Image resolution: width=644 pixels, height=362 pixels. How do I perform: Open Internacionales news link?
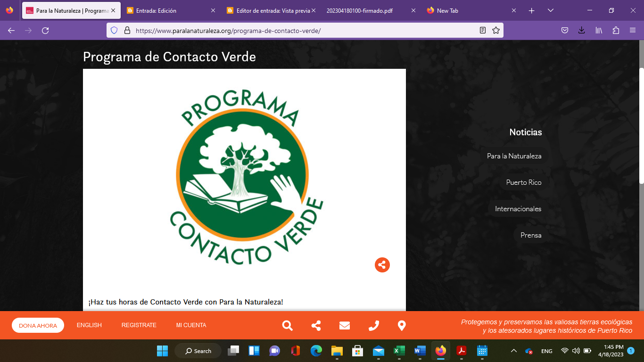[x=518, y=209]
